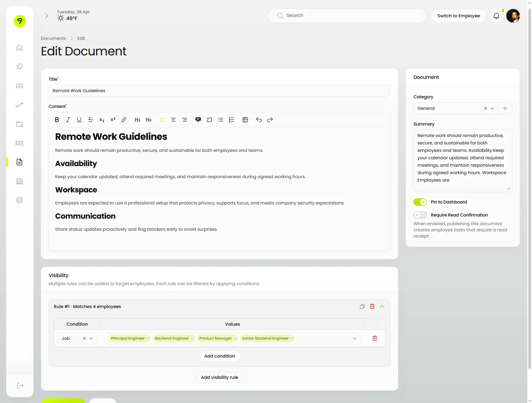Open the Category dropdown showing General
The width and height of the screenshot is (532, 403).
493,108
